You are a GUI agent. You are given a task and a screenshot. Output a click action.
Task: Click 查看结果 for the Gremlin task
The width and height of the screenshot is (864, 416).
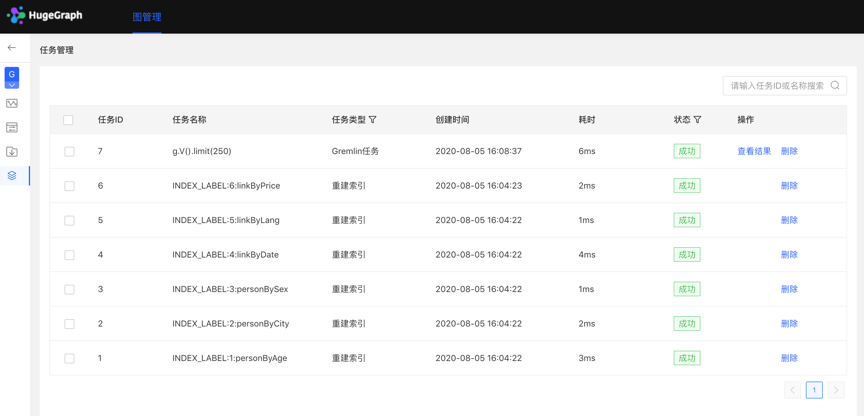tap(754, 152)
